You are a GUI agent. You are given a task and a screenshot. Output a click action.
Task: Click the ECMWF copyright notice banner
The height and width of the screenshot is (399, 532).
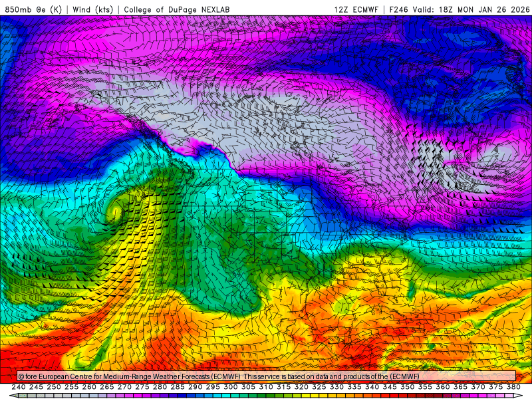tap(267, 376)
